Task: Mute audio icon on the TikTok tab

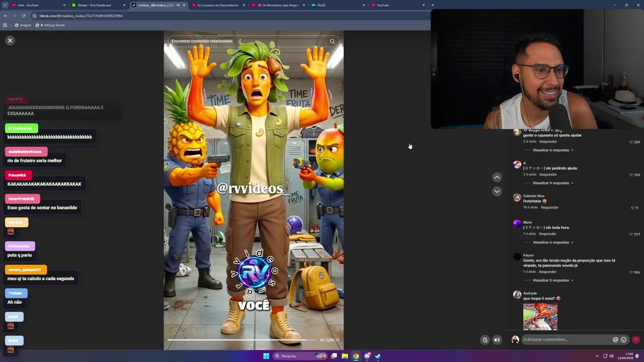Action: pyautogui.click(x=178, y=5)
